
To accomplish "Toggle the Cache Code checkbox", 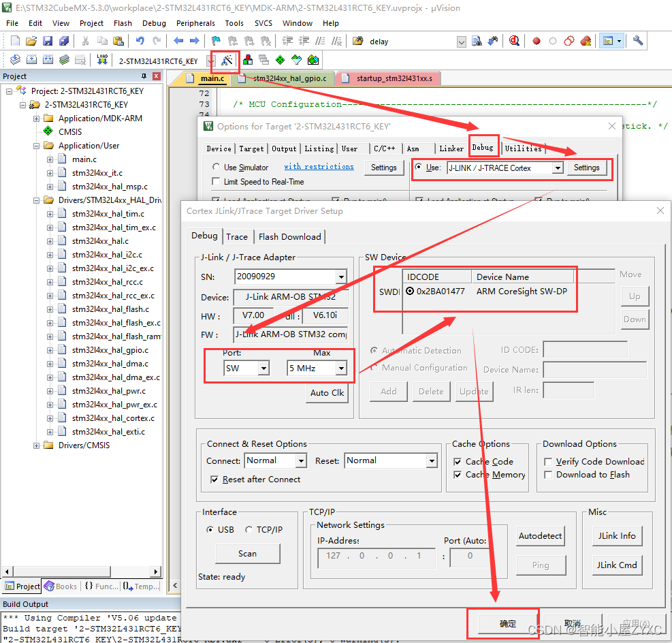I will click(x=458, y=461).
